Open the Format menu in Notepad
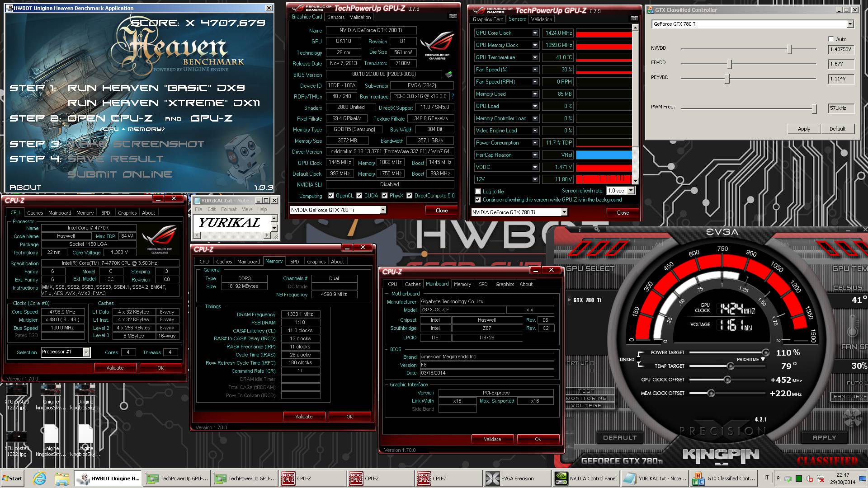Viewport: 868px width, 488px height. pos(229,209)
